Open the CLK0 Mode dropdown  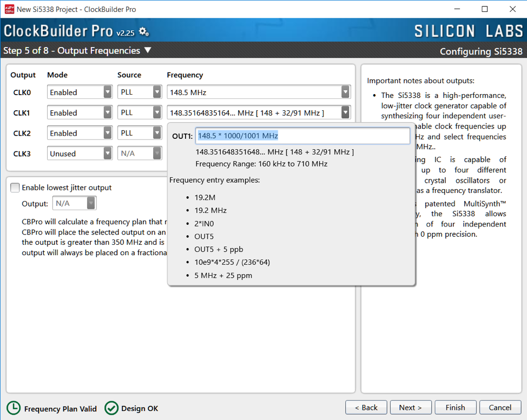[x=80, y=92]
